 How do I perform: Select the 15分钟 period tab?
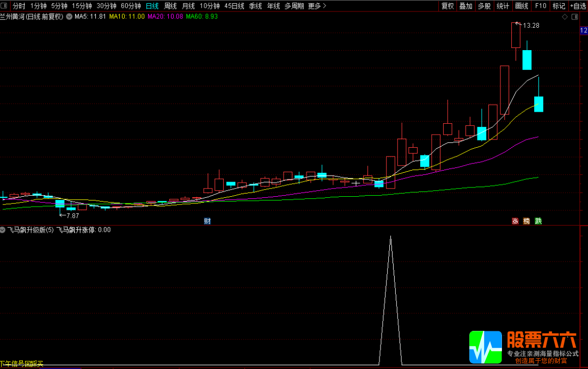click(x=82, y=6)
